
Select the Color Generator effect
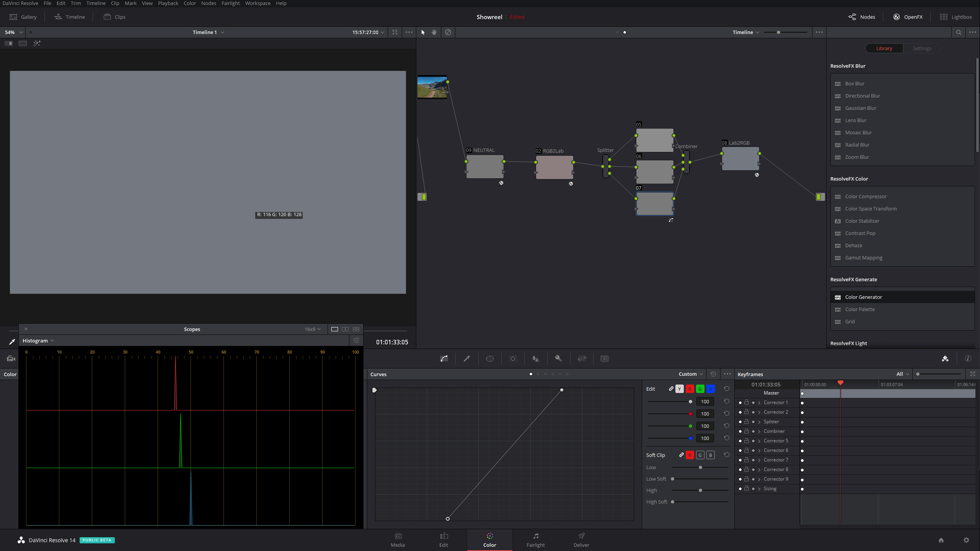[864, 297]
